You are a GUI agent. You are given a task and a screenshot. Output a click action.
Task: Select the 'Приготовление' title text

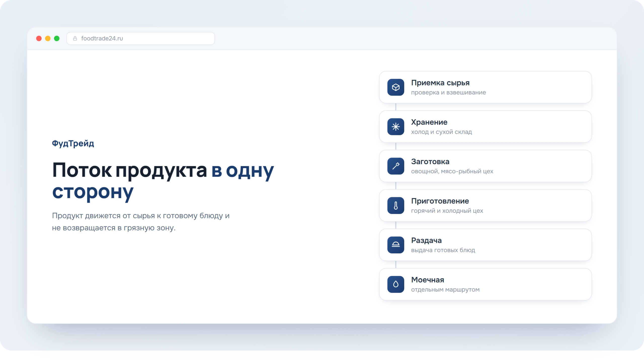(x=440, y=201)
